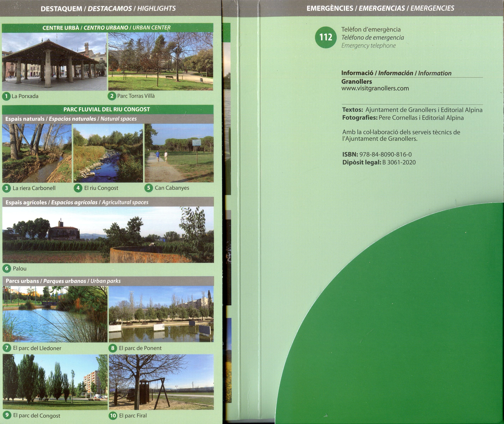This screenshot has height=424, width=504.
Task: Click the number 4 badge beside El riu Congost
Action: pos(78,188)
